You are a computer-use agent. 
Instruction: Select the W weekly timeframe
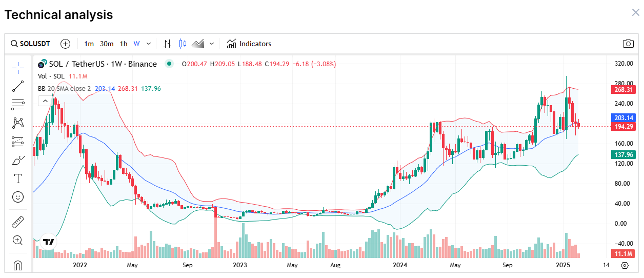point(136,44)
